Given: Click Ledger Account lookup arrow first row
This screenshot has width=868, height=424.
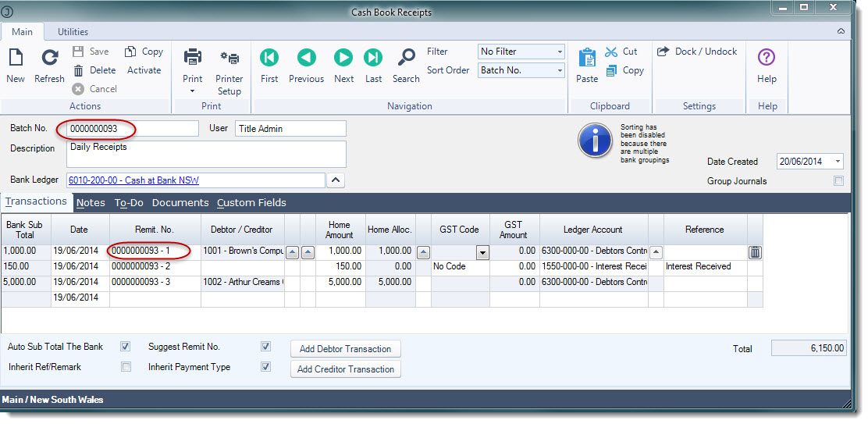Looking at the screenshot, I should pyautogui.click(x=656, y=253).
